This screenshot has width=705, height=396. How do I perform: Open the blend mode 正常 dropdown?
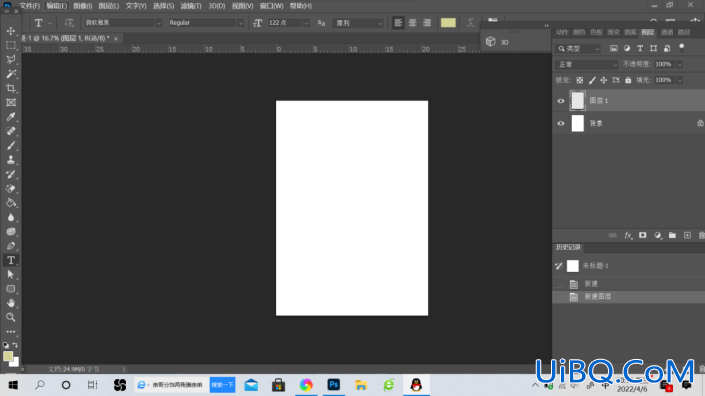click(x=586, y=65)
